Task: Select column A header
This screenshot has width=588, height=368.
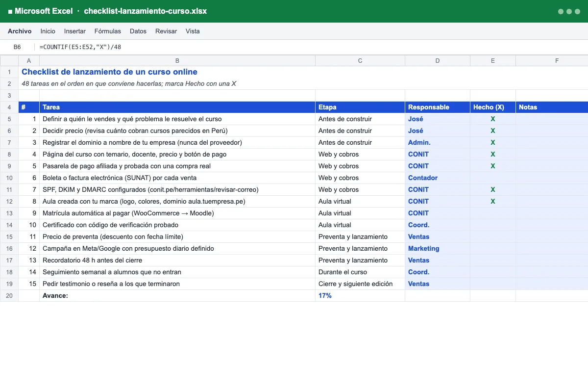Action: 29,61
